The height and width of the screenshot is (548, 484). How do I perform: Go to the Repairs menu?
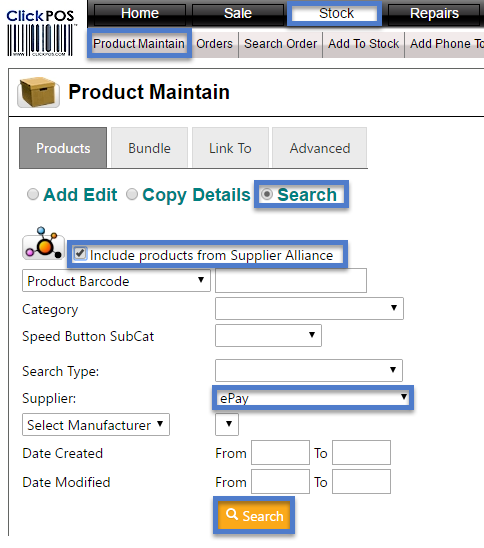[x=434, y=14]
